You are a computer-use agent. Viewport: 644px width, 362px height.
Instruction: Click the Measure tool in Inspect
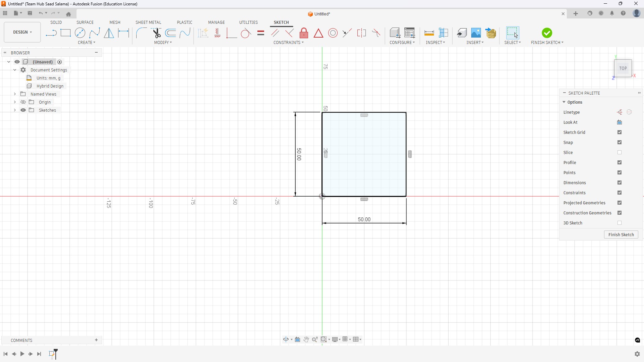coord(429,33)
